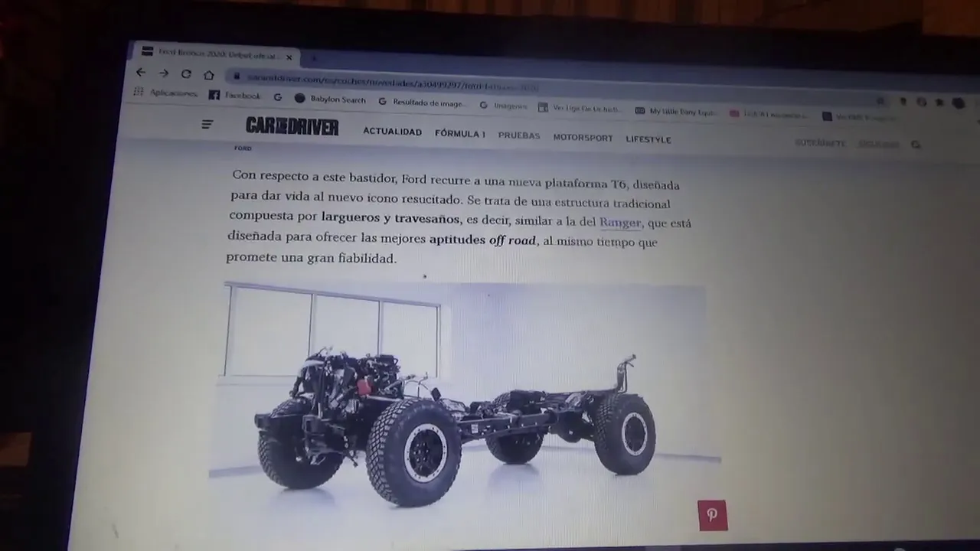Close the Ford Bronco 2020 tab
Screen dimensions: 980x551
click(289, 57)
